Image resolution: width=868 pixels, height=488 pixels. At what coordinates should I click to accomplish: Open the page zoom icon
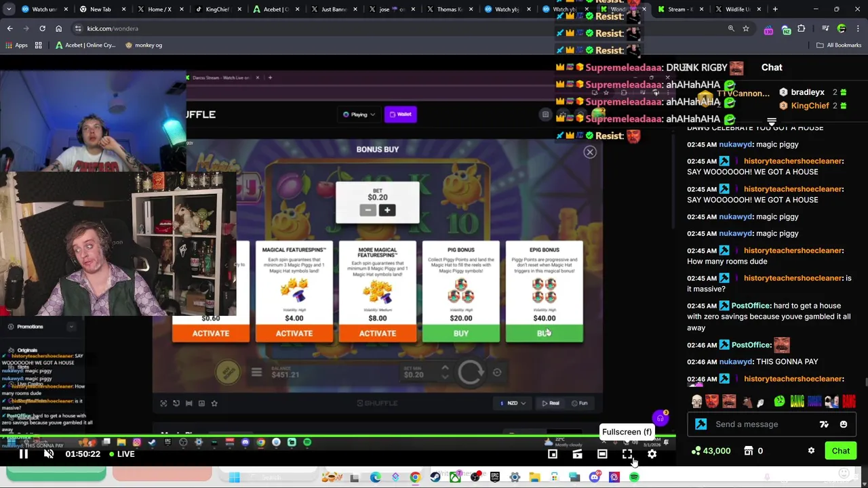click(731, 28)
